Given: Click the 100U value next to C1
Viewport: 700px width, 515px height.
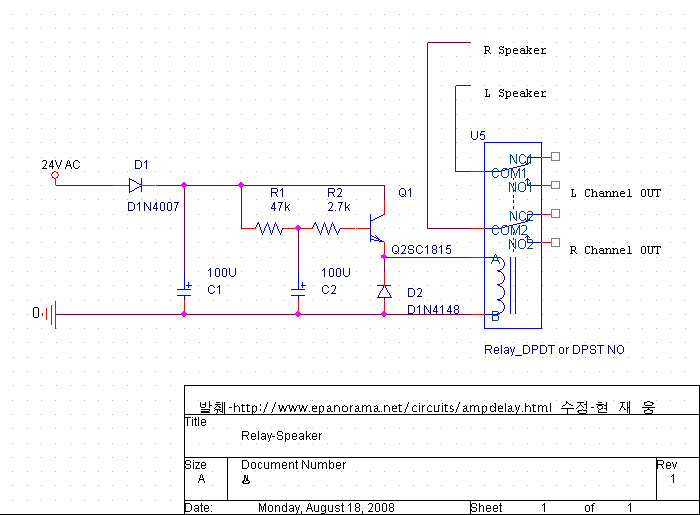Looking at the screenshot, I should 222,273.
